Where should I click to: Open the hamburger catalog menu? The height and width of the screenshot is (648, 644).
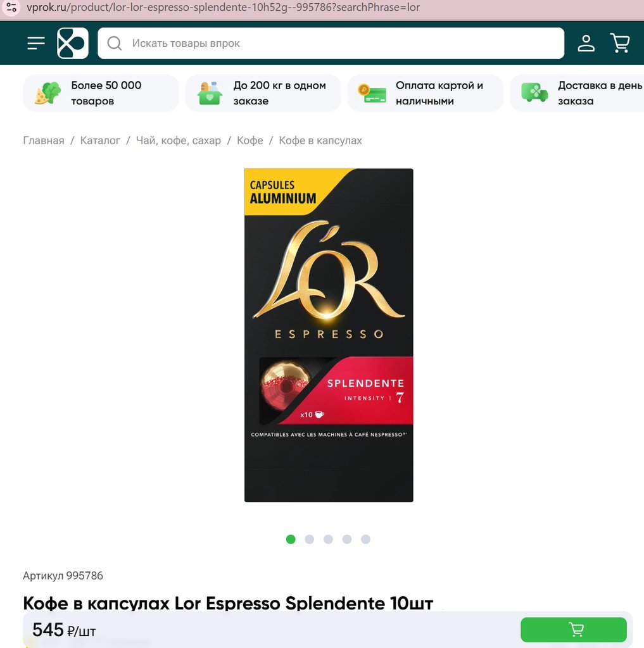[36, 43]
